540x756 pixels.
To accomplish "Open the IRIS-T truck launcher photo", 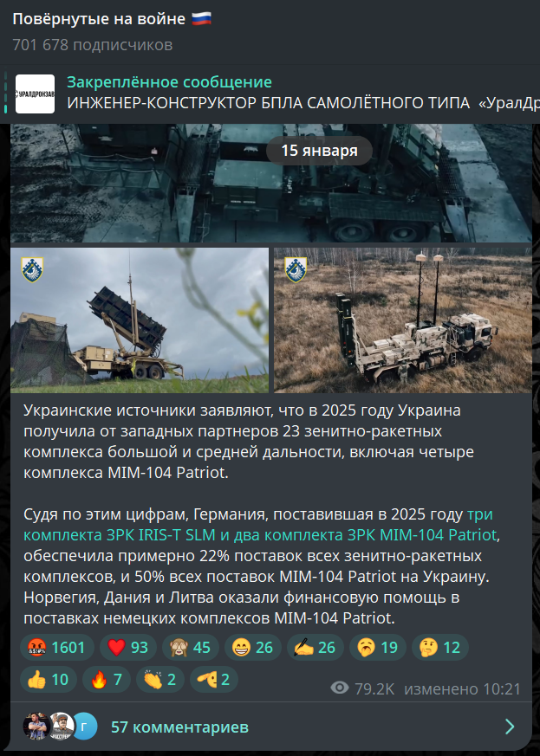I will pyautogui.click(x=403, y=320).
